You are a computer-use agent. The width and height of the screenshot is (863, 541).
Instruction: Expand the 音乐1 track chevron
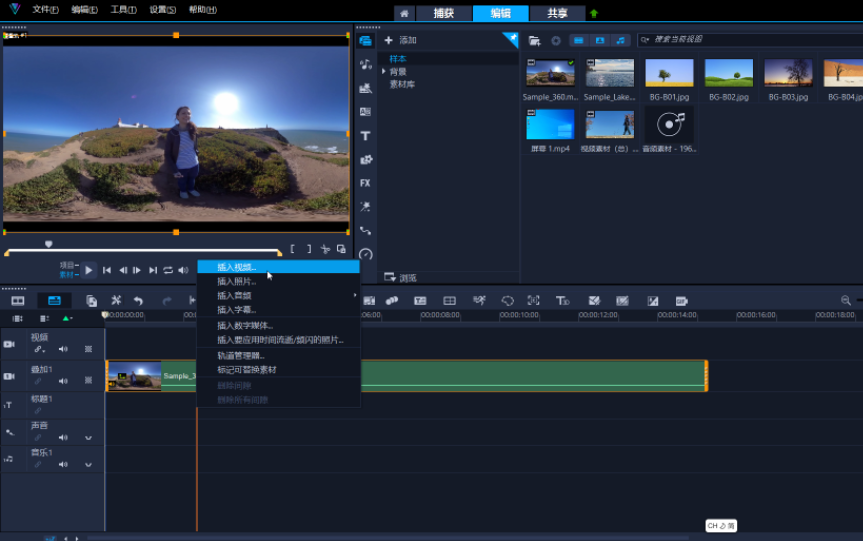tap(88, 464)
